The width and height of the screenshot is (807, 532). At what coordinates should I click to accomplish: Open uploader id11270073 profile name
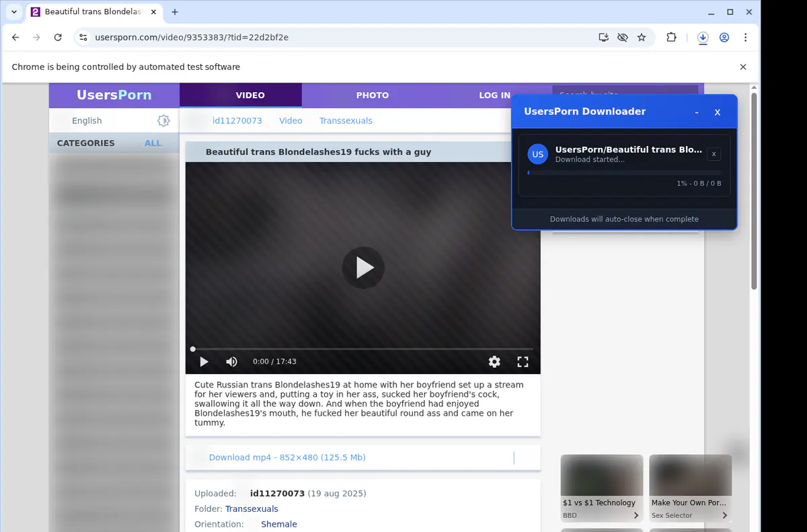[277, 493]
